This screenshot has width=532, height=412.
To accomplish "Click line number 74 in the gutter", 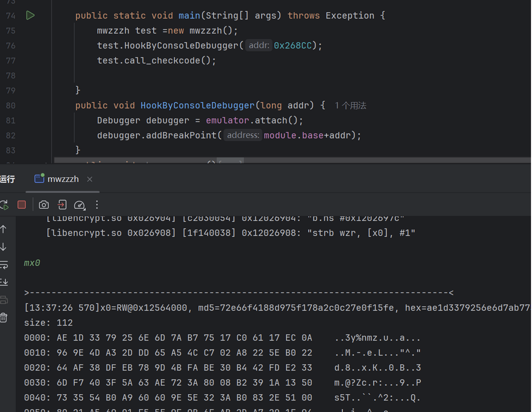I will point(10,16).
